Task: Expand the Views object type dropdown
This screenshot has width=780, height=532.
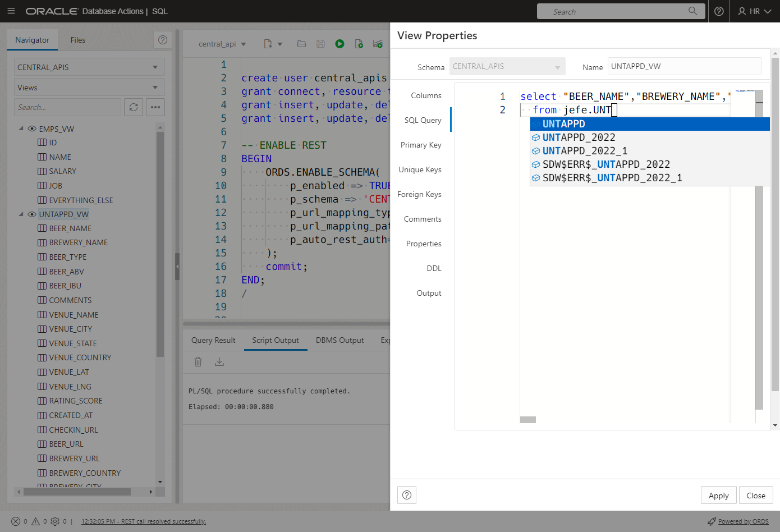Action: pos(89,88)
